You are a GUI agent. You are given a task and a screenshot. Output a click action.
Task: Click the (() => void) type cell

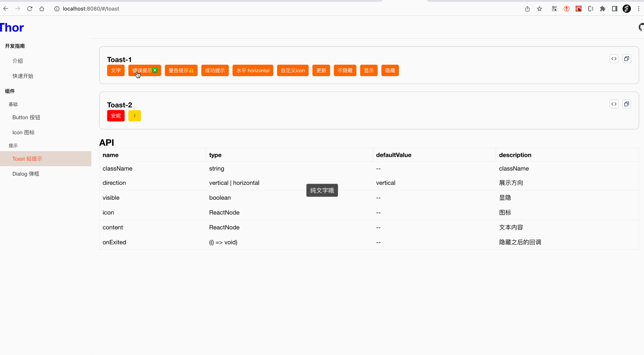click(x=223, y=242)
